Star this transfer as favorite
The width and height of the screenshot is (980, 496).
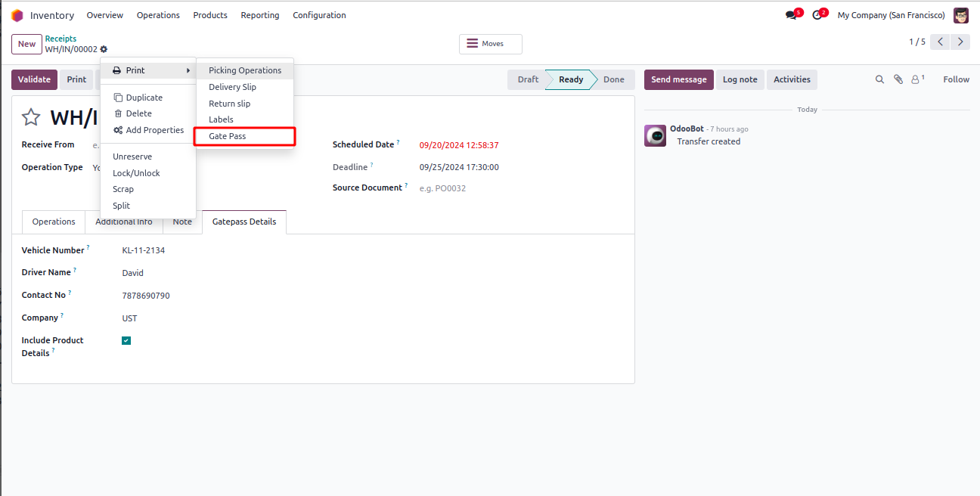point(31,117)
